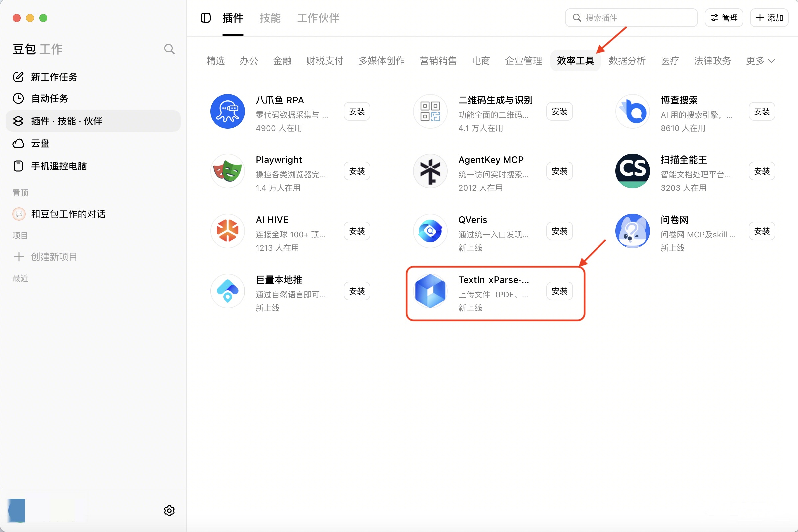Viewport: 798px width, 532px height.
Task: Click the QVeris plugin icon
Action: tap(430, 231)
